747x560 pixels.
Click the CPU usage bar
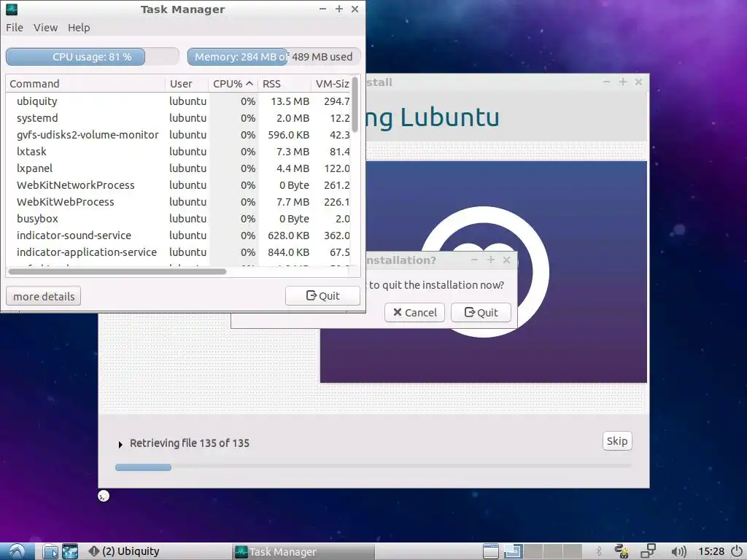[x=93, y=57]
